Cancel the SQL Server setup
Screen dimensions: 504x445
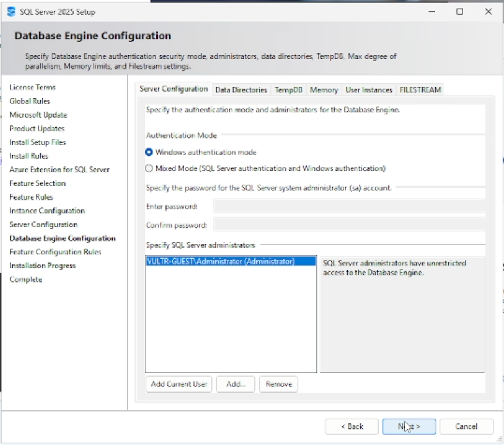pos(467,426)
